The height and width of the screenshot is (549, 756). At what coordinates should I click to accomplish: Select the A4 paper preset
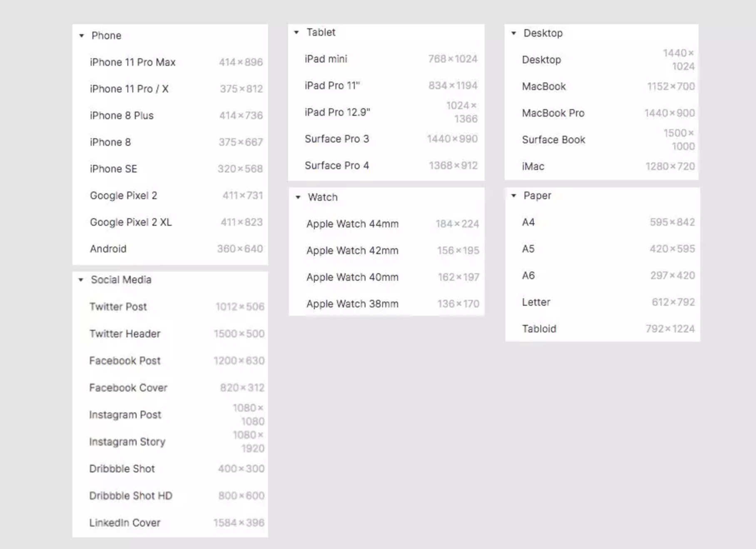pyautogui.click(x=603, y=222)
